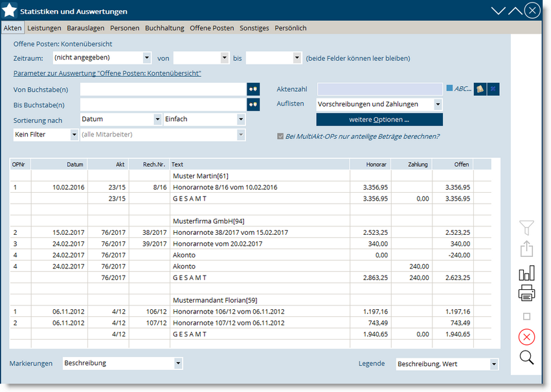
Task: Open the Barauslagen tab
Action: coord(85,28)
